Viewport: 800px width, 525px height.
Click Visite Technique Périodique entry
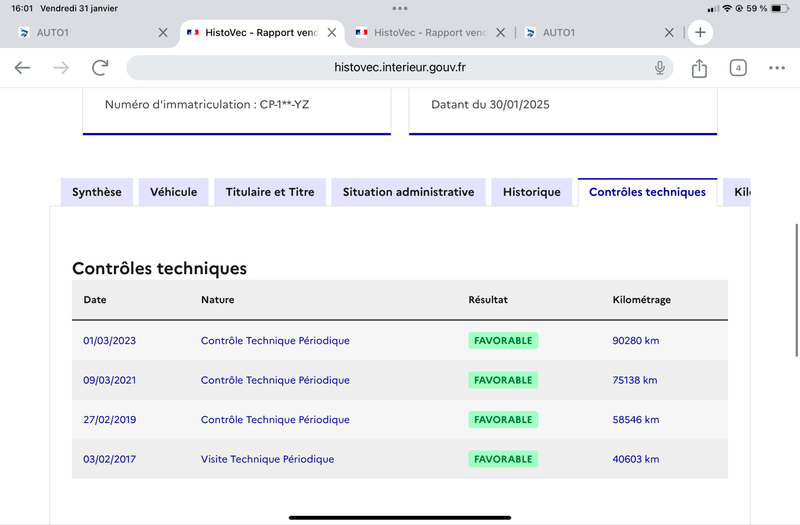[x=267, y=459]
